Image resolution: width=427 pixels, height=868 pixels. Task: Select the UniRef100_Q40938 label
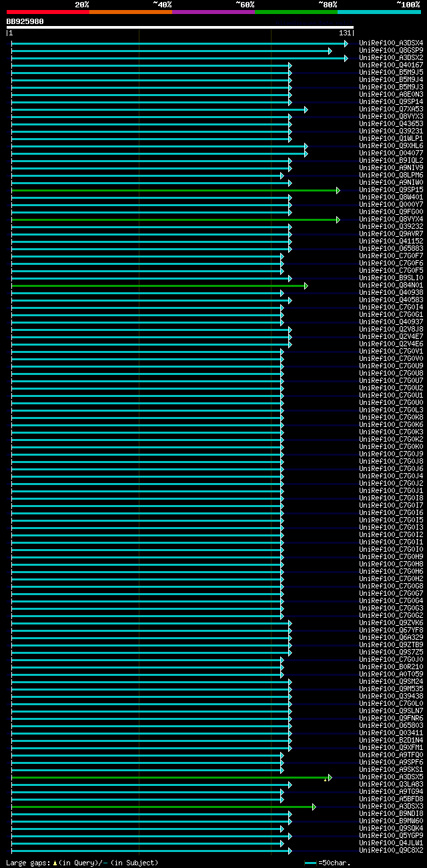pyautogui.click(x=391, y=293)
